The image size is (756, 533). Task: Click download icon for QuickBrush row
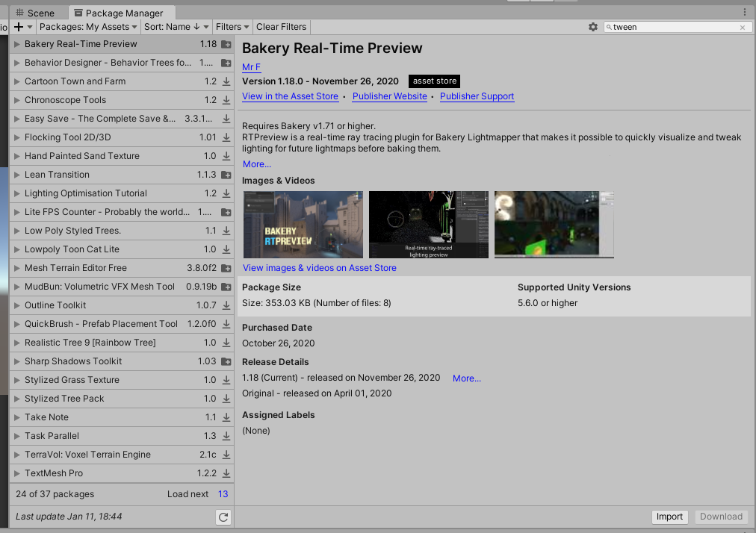pos(226,324)
